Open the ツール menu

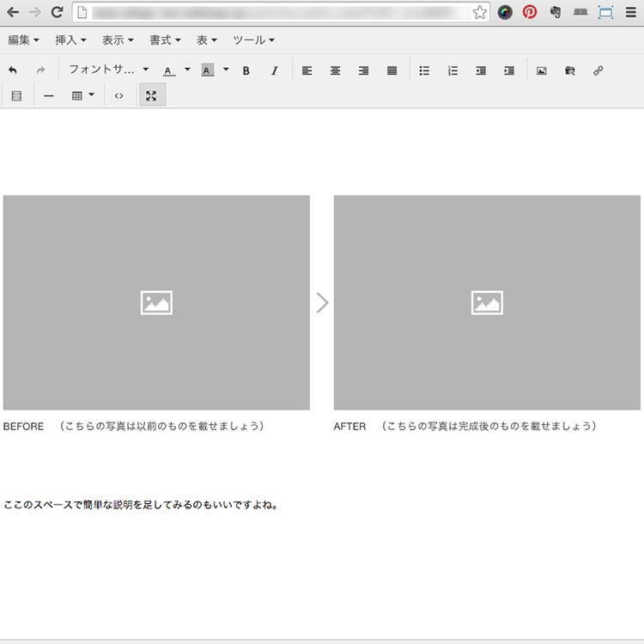click(253, 40)
